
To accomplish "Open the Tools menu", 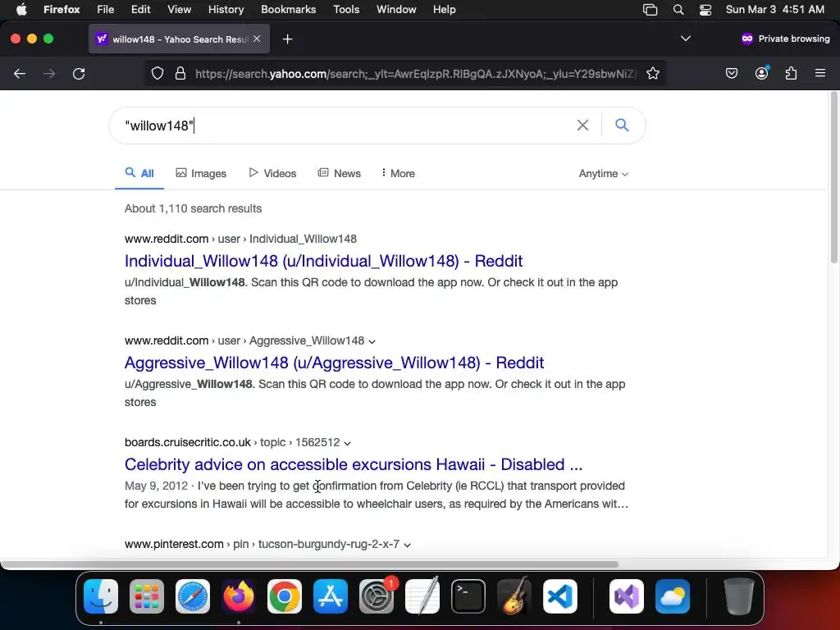I will (346, 10).
